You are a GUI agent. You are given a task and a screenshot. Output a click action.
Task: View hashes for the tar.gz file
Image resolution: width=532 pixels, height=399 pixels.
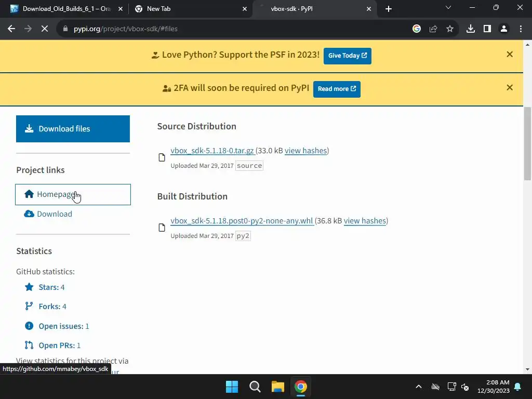point(305,151)
